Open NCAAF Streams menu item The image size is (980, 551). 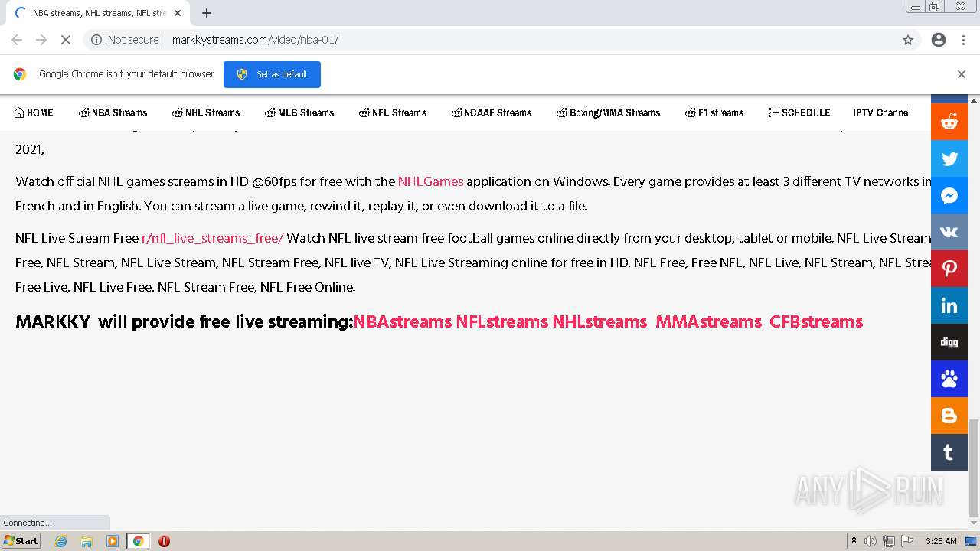pyautogui.click(x=492, y=112)
